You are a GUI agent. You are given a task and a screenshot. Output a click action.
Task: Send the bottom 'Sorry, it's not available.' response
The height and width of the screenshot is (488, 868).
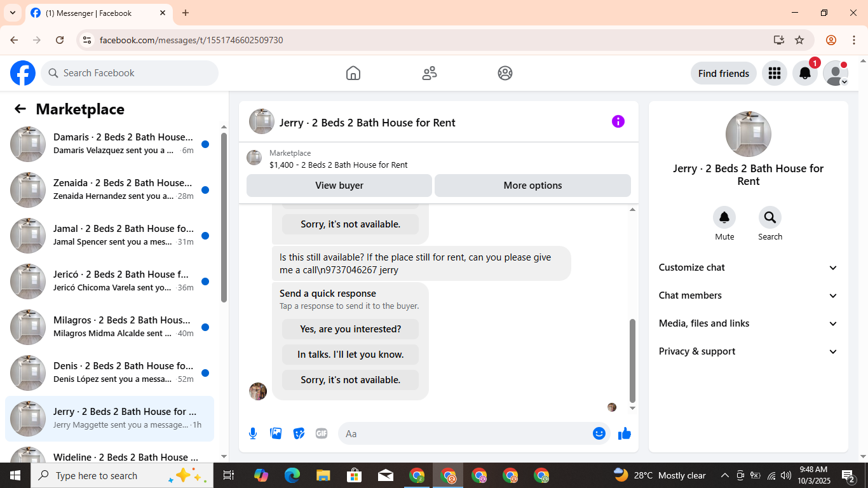[x=351, y=380]
